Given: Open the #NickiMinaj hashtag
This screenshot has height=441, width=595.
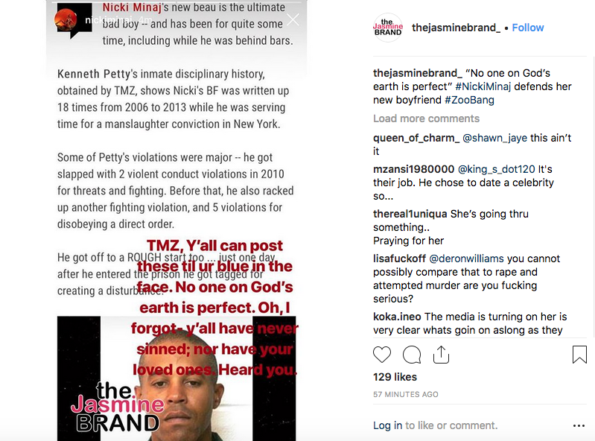Looking at the screenshot, I should click(483, 87).
